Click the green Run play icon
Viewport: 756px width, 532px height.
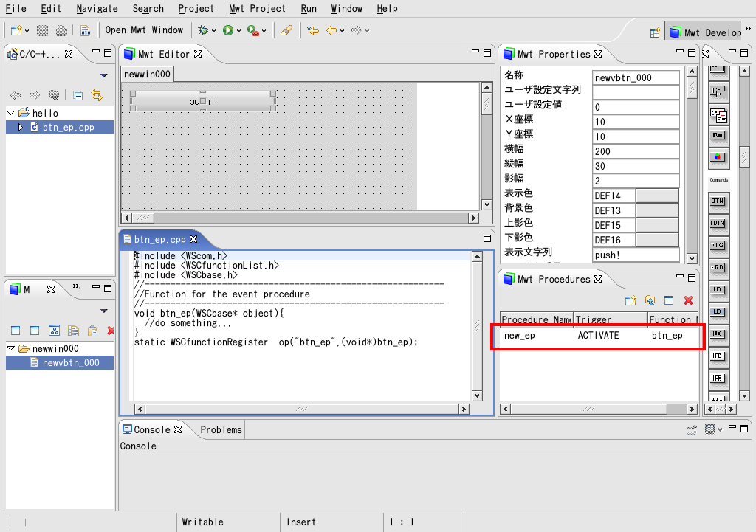[228, 30]
